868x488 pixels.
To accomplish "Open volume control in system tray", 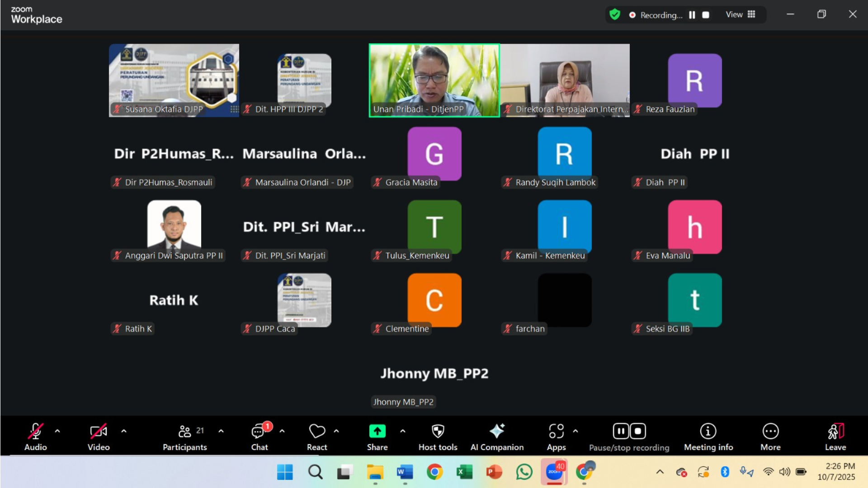I will (x=784, y=472).
